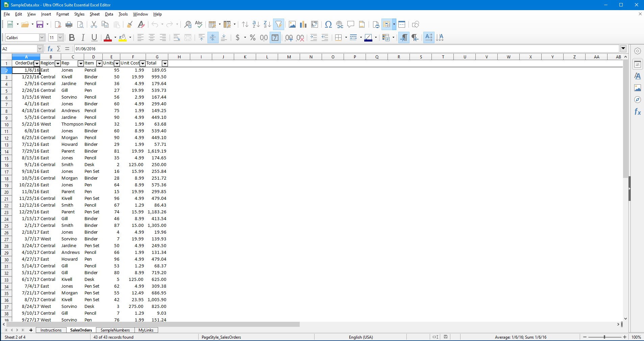The width and height of the screenshot is (644, 341).
Task: Apply yellow background color swatch
Action: 123,37
